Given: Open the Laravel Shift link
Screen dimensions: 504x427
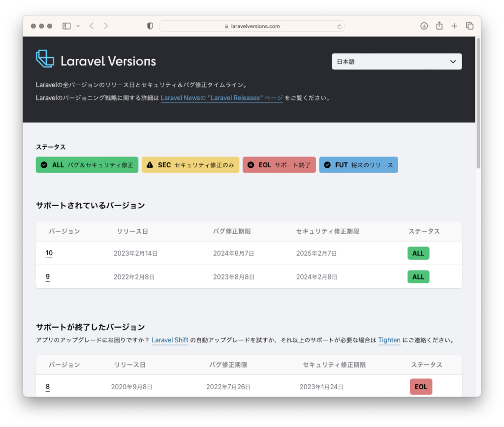Looking at the screenshot, I should (x=170, y=340).
